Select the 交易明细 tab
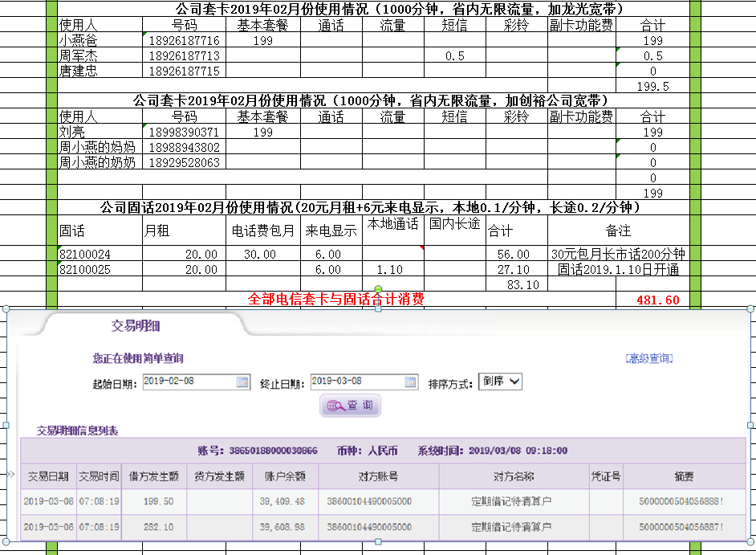 click(135, 326)
